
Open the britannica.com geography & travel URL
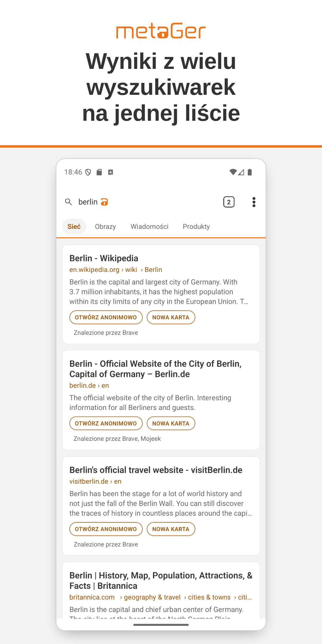(161, 597)
